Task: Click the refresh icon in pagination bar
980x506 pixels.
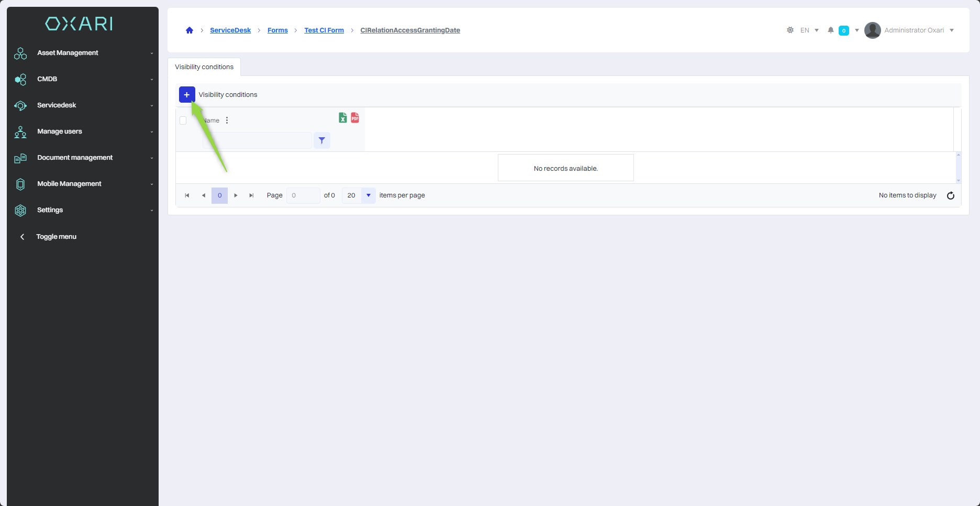Action: (x=951, y=195)
